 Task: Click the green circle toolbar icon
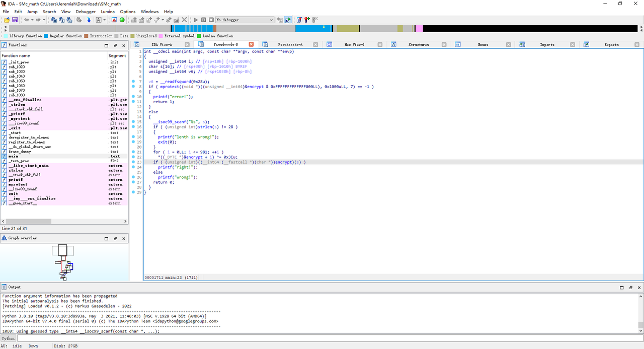click(122, 20)
